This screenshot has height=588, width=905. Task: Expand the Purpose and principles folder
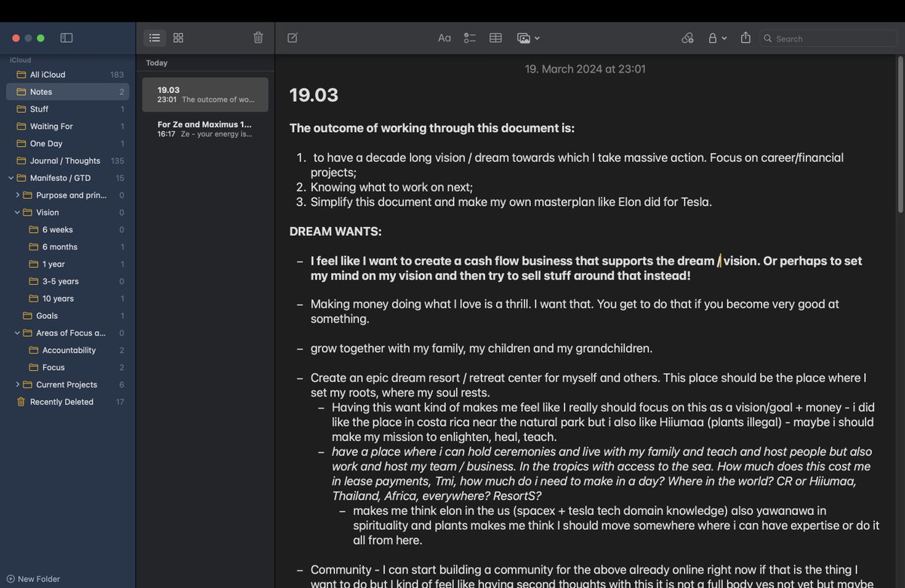(17, 195)
